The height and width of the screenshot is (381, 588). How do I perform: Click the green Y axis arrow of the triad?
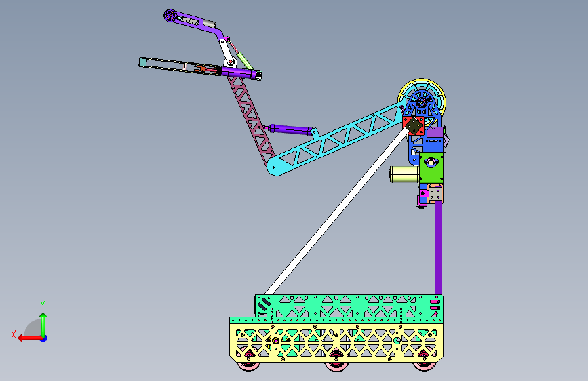(43, 324)
